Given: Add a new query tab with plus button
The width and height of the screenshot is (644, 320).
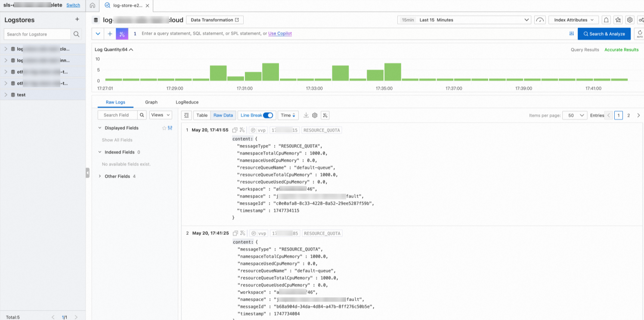Looking at the screenshot, I should (110, 34).
